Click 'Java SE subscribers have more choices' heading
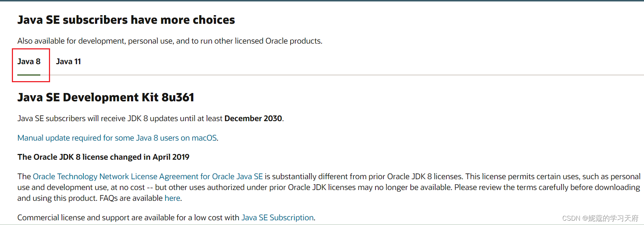The image size is (644, 225). click(126, 20)
